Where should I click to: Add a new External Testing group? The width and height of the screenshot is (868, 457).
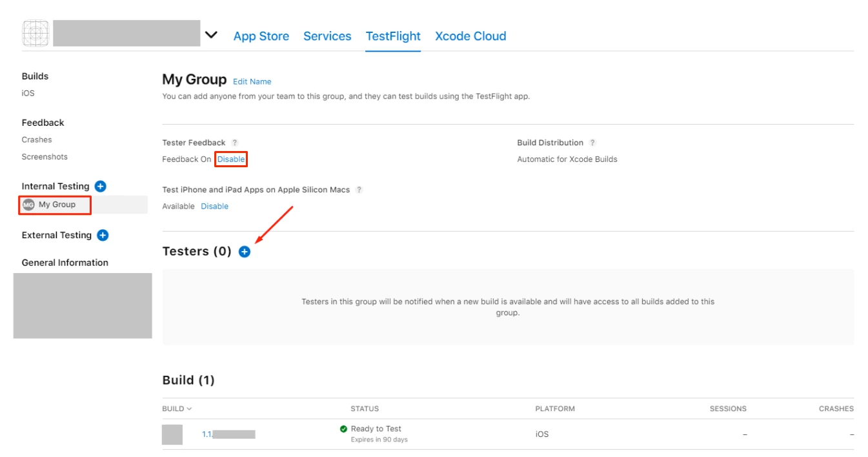point(103,235)
